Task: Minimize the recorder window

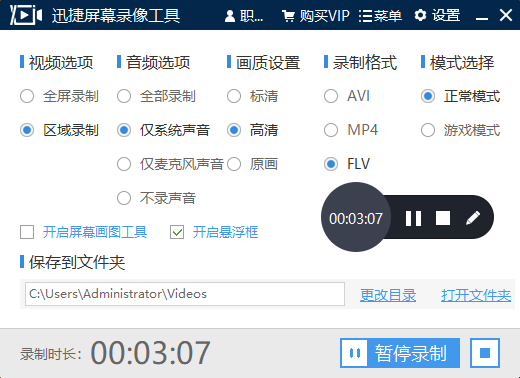Action: click(482, 18)
